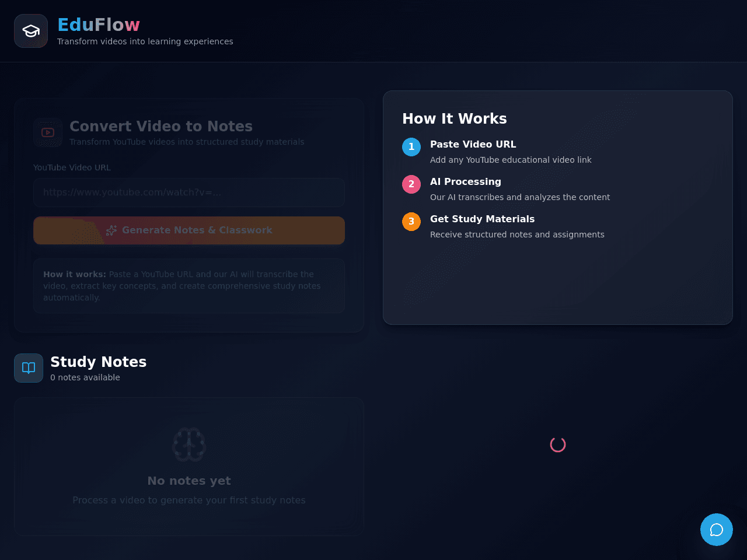747x560 pixels.
Task: Click the EduFlow graduation cap logo
Action: (x=31, y=31)
